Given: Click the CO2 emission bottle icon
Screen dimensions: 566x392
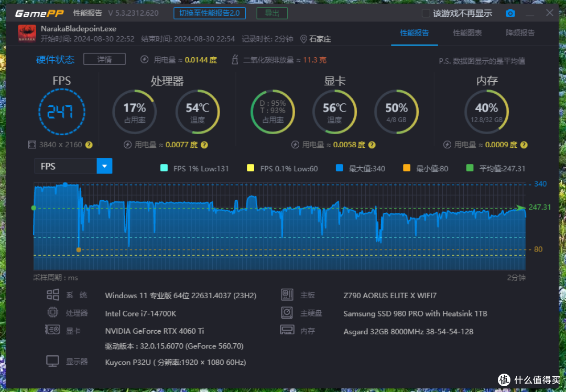Looking at the screenshot, I should [x=235, y=60].
